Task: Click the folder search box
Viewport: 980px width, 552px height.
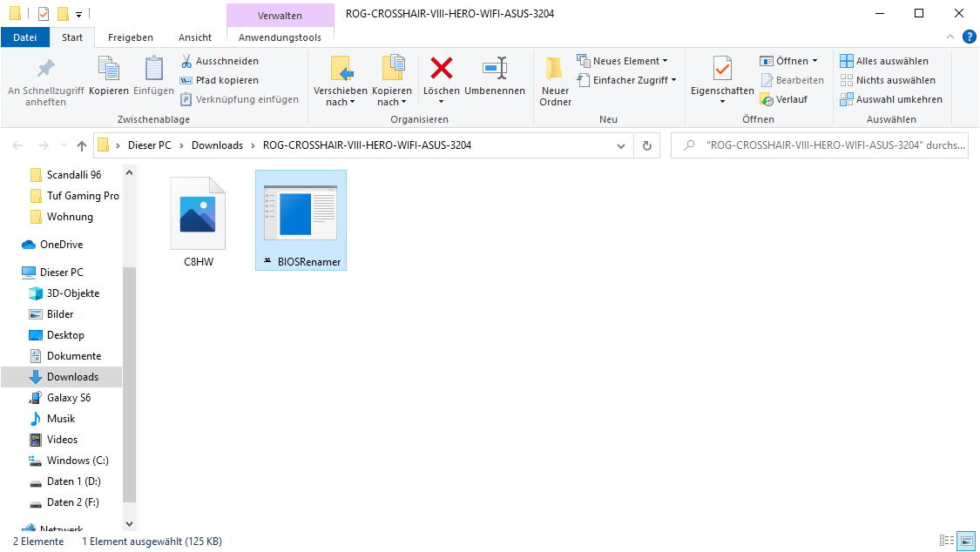Action: click(820, 145)
